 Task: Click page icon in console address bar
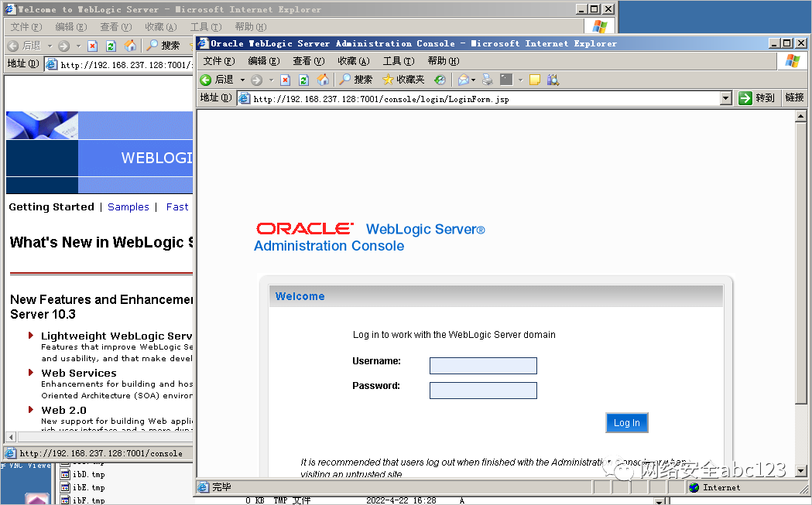(x=244, y=98)
